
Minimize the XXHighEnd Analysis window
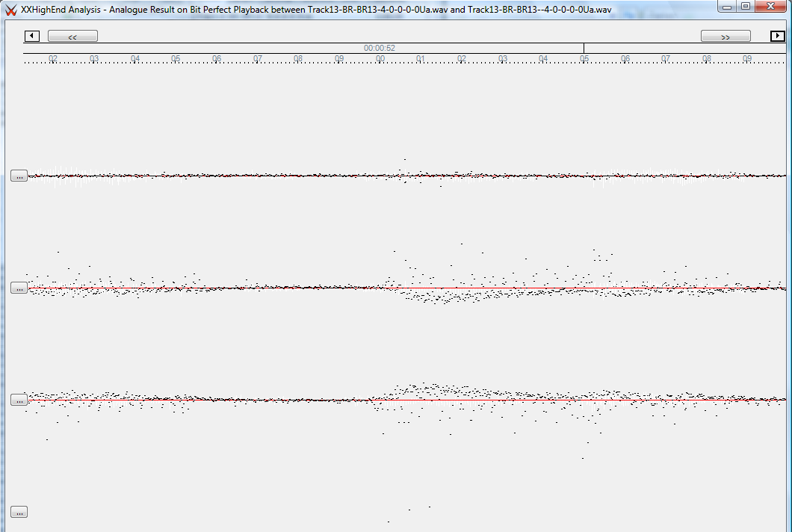pyautogui.click(x=727, y=7)
